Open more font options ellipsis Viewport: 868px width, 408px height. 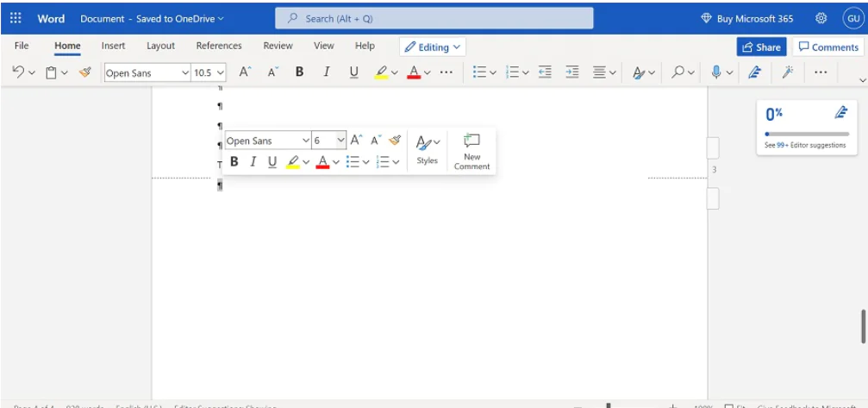446,72
